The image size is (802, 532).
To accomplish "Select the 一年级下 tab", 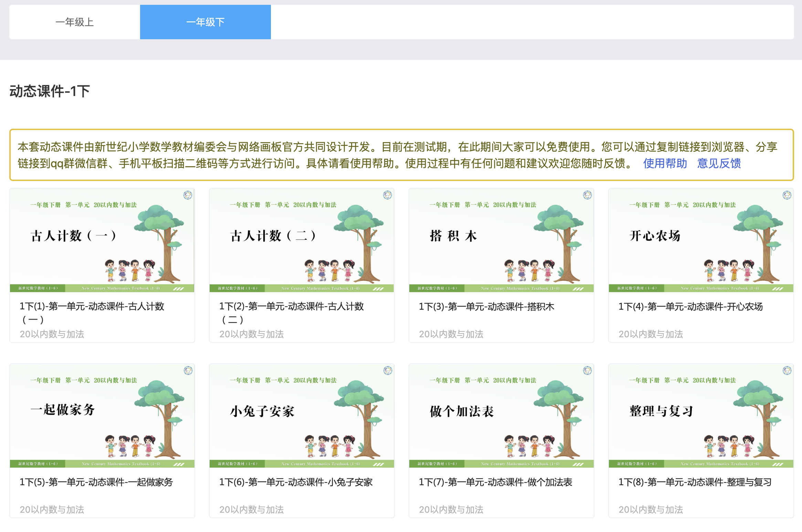I will coord(205,22).
